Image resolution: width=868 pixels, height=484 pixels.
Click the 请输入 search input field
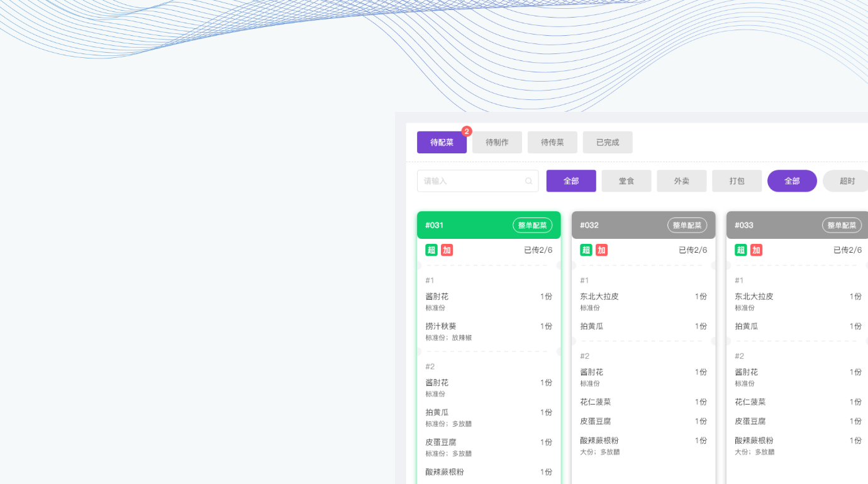click(472, 181)
